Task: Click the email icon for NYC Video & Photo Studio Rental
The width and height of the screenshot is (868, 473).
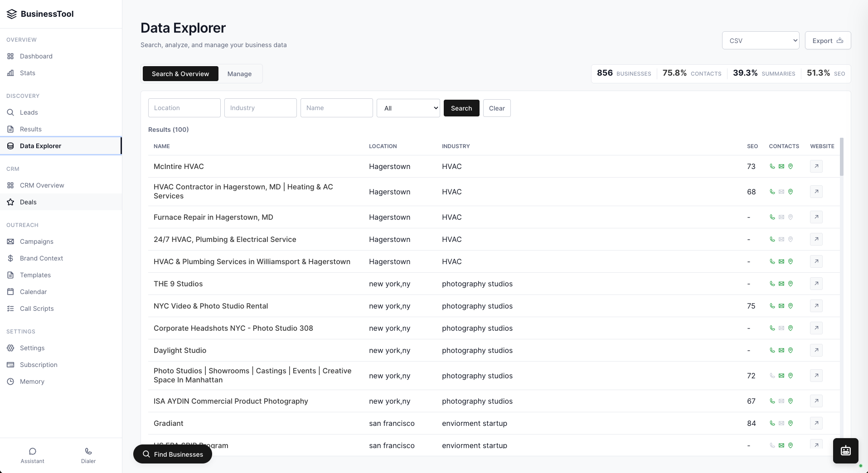Action: pos(781,306)
